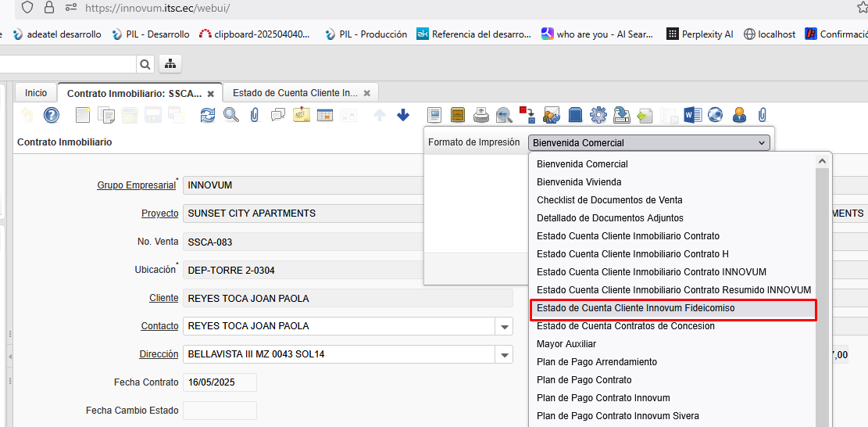Click the Print printer icon

pyautogui.click(x=481, y=115)
